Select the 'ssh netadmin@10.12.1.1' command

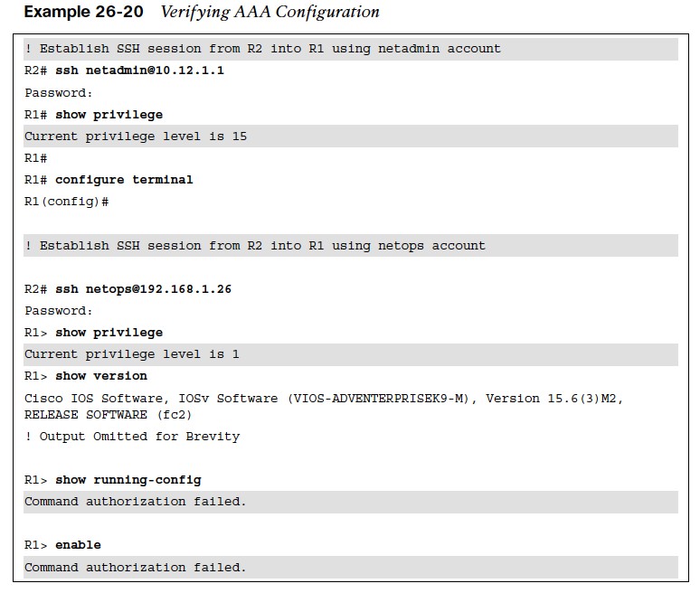pyautogui.click(x=140, y=71)
